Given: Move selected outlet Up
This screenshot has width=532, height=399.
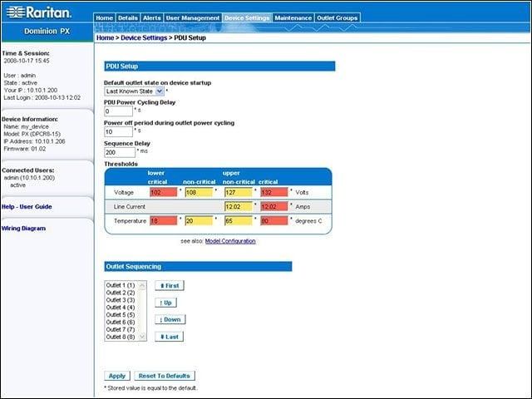Looking at the screenshot, I should tap(166, 303).
